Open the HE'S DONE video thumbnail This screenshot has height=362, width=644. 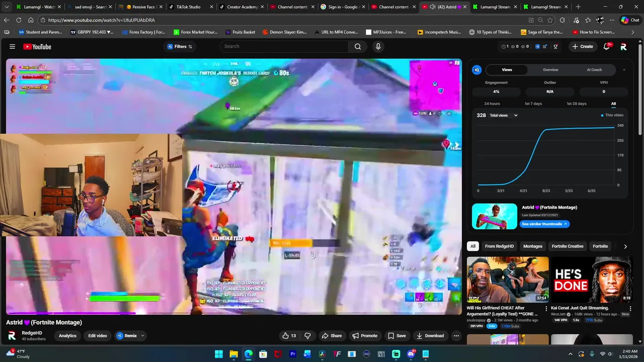tap(591, 280)
